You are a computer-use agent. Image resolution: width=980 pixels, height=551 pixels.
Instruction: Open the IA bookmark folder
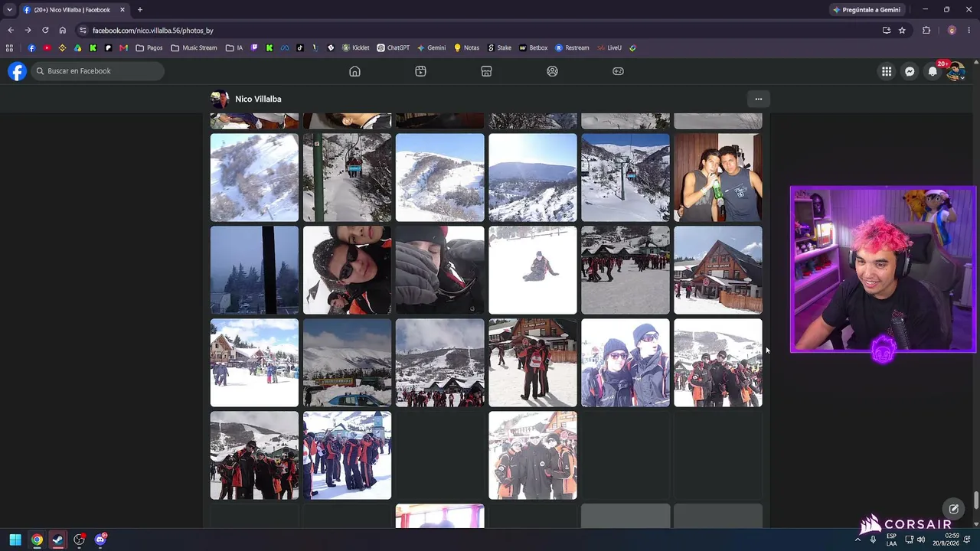point(234,47)
